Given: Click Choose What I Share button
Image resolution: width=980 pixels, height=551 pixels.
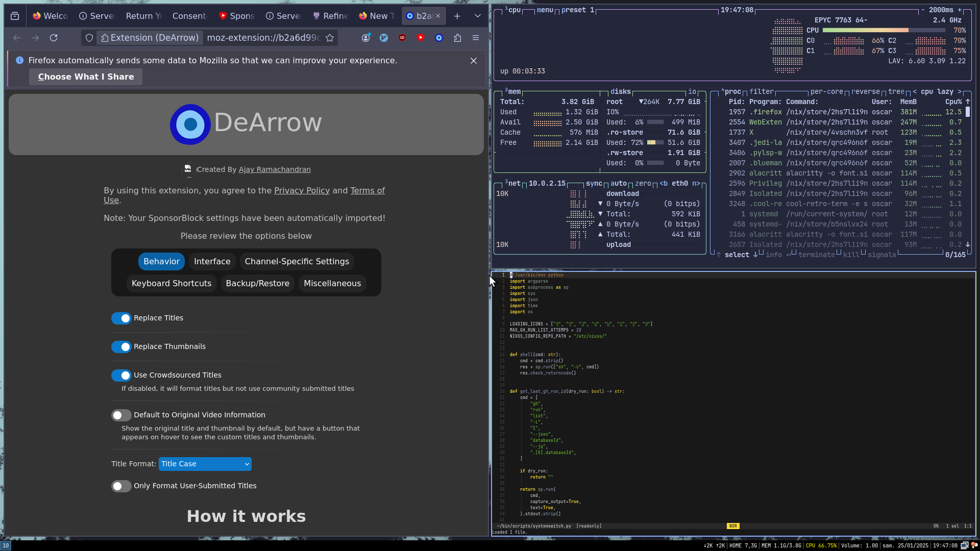Looking at the screenshot, I should [86, 77].
